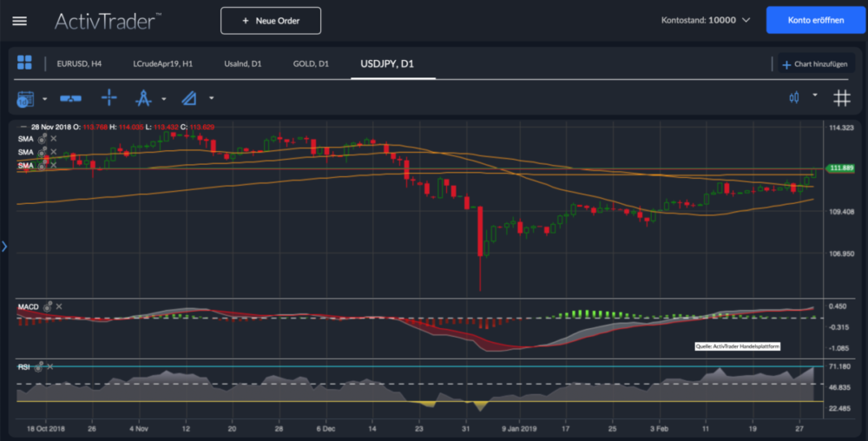Click the 3 Feb date label
868x441 pixels.
[660, 428]
